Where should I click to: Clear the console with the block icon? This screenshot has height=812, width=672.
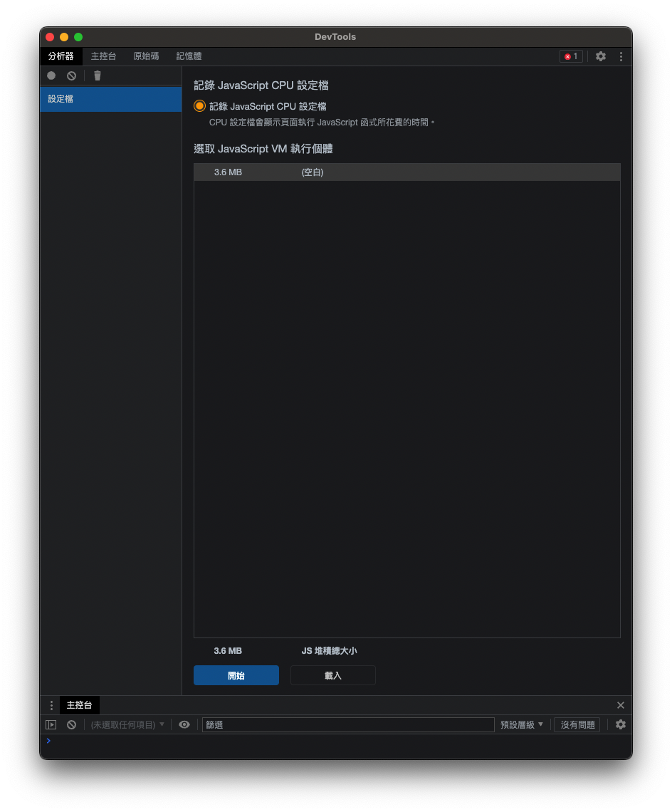[x=71, y=724]
